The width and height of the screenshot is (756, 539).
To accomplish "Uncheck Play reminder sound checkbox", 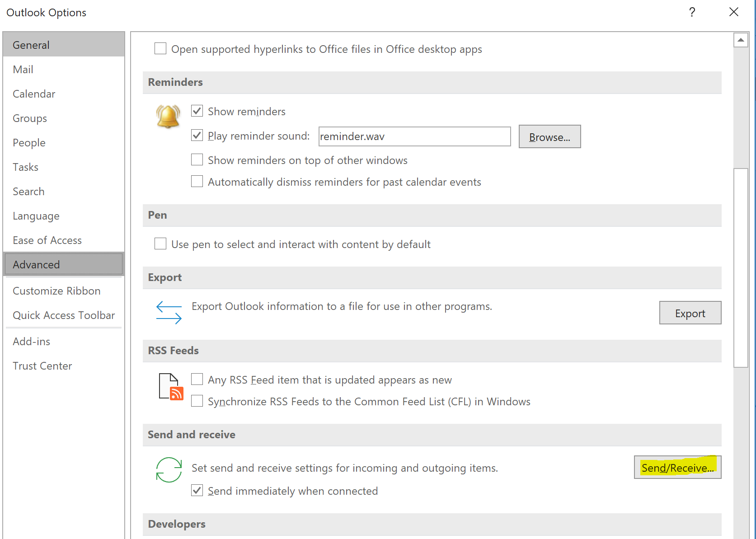I will point(197,135).
